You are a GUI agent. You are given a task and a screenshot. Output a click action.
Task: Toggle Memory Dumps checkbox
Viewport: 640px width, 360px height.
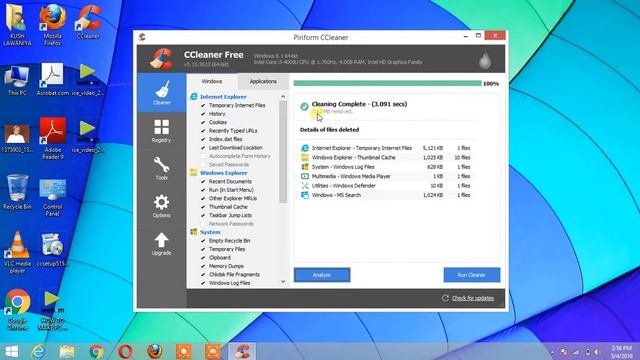click(203, 266)
